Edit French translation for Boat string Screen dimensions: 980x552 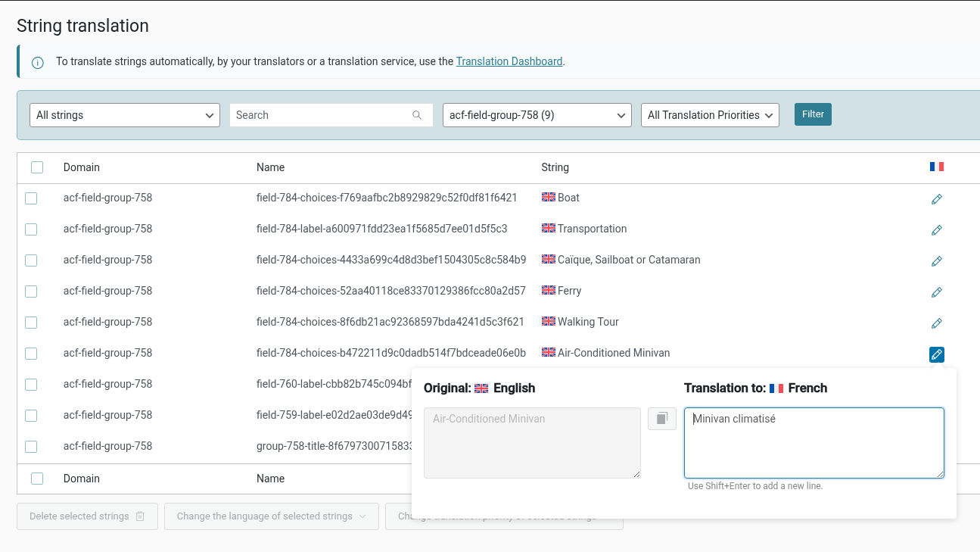point(936,199)
